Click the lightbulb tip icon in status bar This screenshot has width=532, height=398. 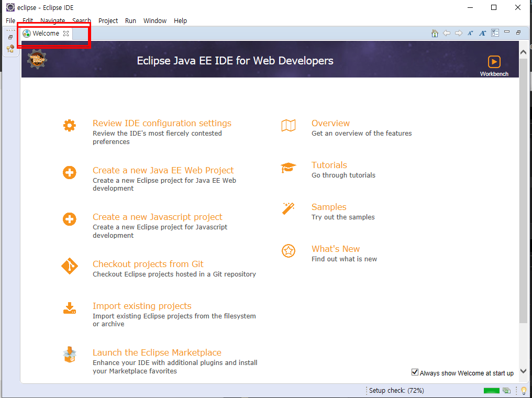(524, 391)
